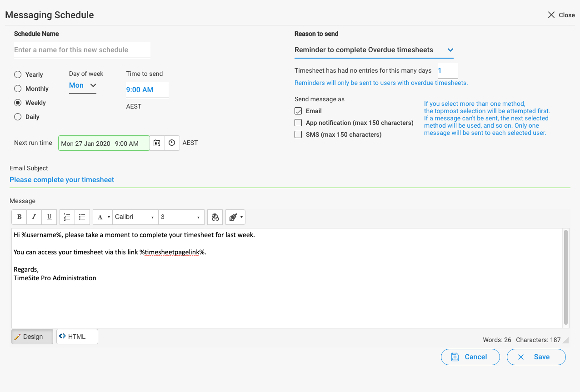
Task: Open the calendar picker for Next run time
Action: (157, 143)
